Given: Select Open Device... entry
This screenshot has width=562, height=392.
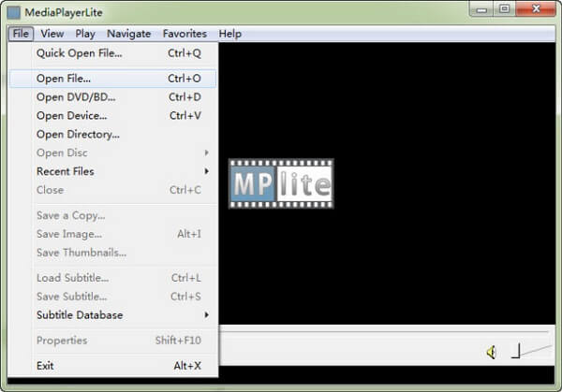Looking at the screenshot, I should pyautogui.click(x=71, y=116).
